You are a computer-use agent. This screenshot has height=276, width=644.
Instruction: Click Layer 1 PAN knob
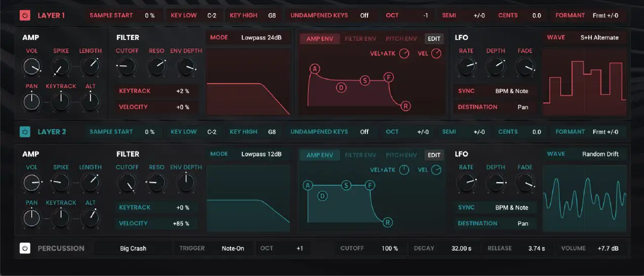pyautogui.click(x=31, y=101)
